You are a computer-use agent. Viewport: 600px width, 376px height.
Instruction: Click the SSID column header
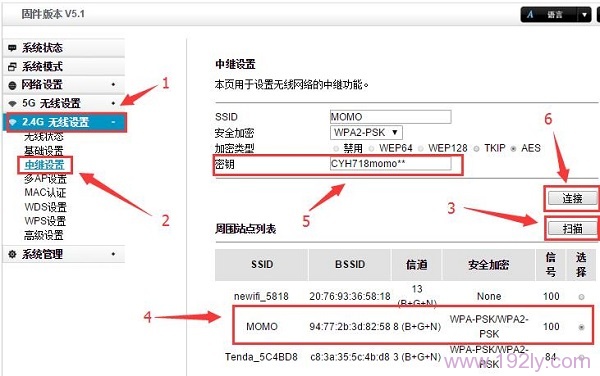click(262, 265)
